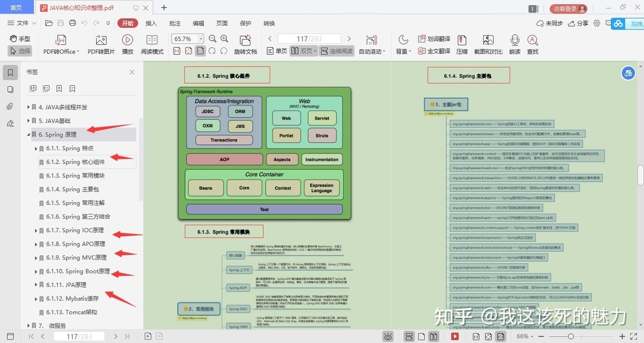Switch to the 保护 ribbon tab
The image size is (644, 343).
[x=245, y=24]
